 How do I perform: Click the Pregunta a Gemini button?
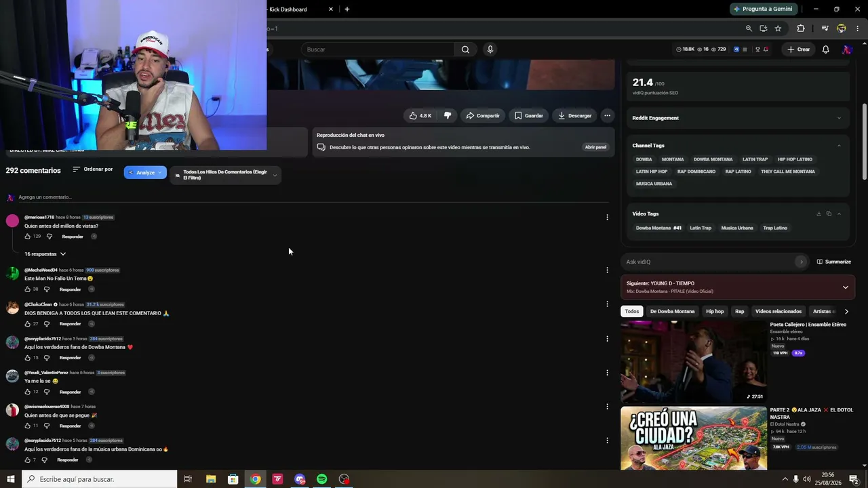(x=763, y=9)
